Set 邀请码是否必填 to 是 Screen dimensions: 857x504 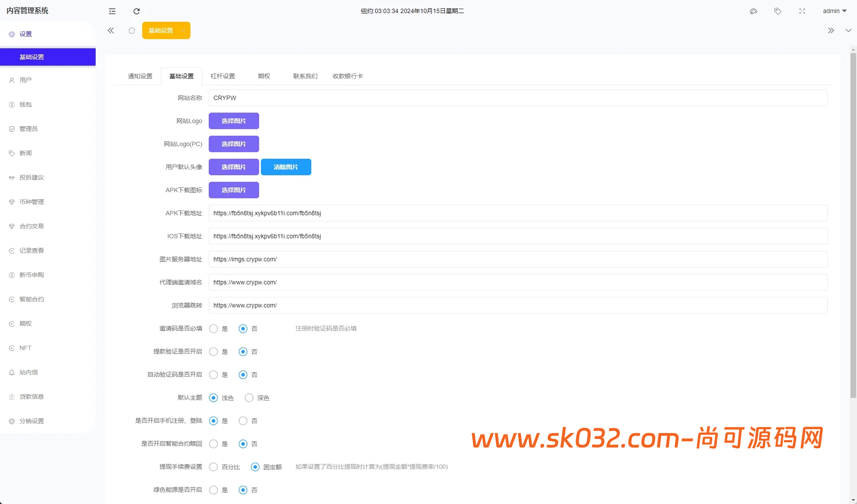tap(213, 329)
